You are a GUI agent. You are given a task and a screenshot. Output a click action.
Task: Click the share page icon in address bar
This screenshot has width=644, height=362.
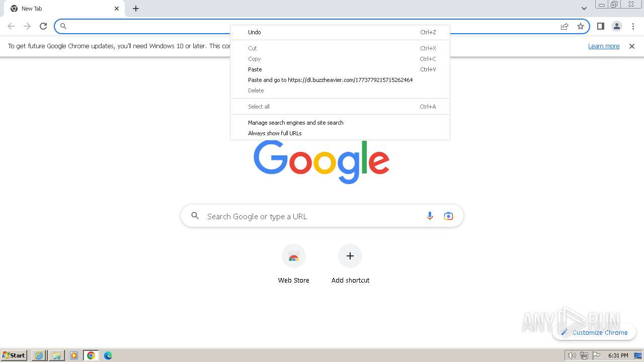(x=565, y=26)
